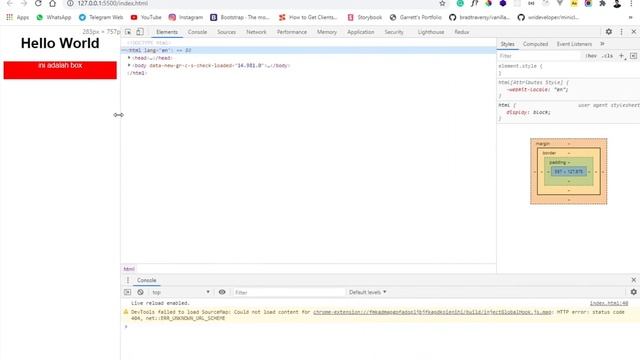Open YouTube bookmark
640x360 pixels.
(146, 17)
